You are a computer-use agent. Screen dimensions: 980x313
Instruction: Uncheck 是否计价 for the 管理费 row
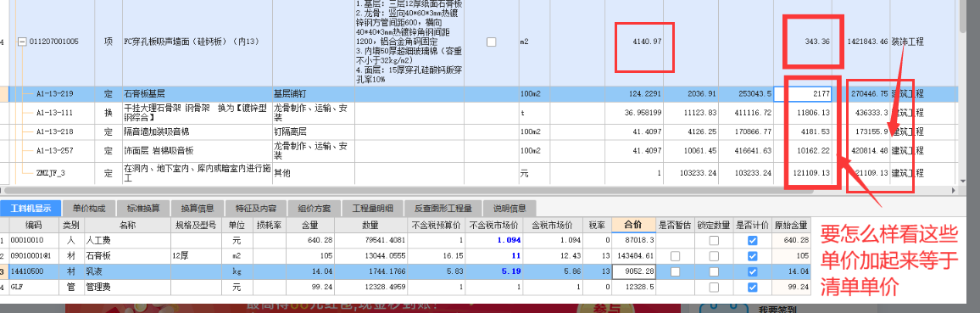pos(753,288)
